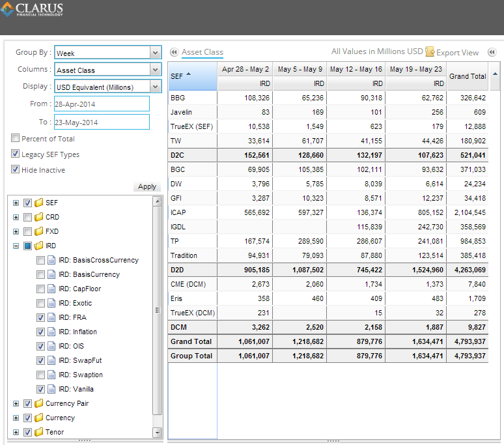Click the tree panel vertical scrollbar thumb
This screenshot has width=504, height=445.
coord(158,310)
